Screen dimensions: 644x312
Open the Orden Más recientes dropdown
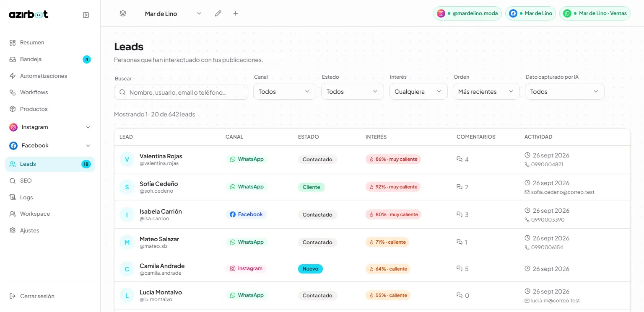pos(486,92)
